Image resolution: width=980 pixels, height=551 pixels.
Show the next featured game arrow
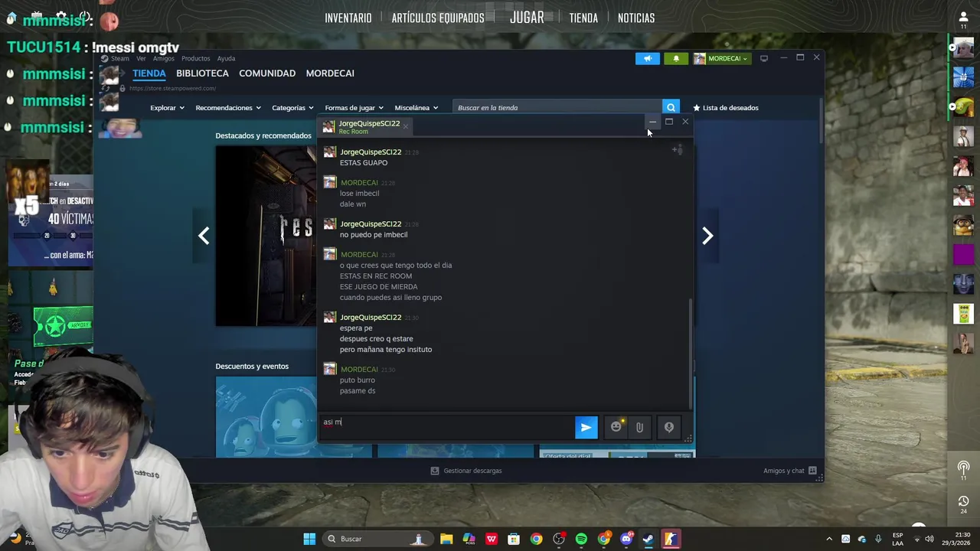[707, 236]
